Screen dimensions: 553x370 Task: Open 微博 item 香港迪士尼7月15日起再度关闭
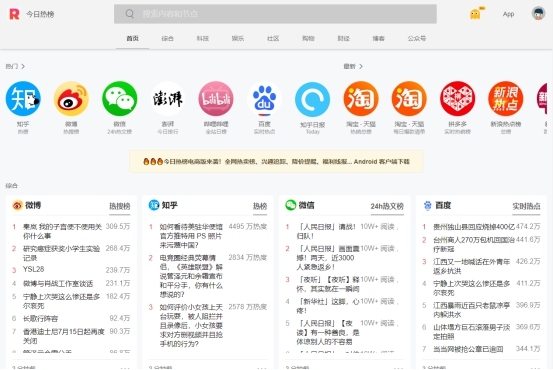[x=64, y=336]
